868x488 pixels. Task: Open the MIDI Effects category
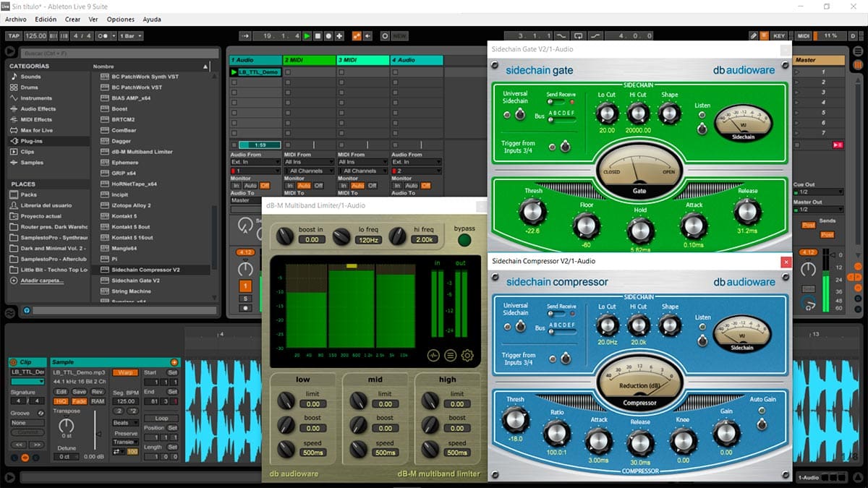point(36,120)
